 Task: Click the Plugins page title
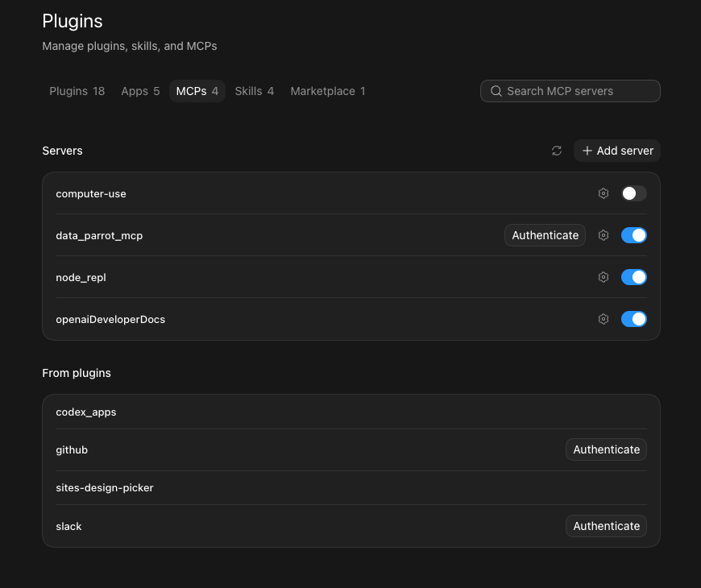(x=73, y=21)
